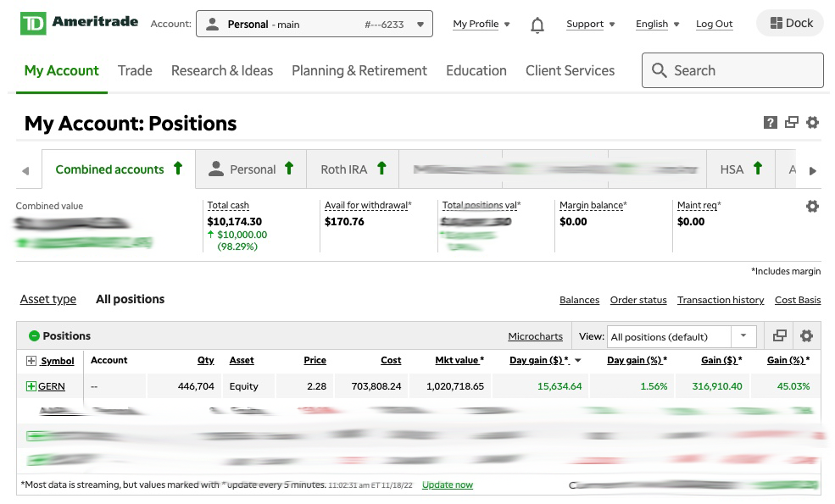Sort by Asset column
Screen dimensions: 835x504
pyautogui.click(x=242, y=360)
